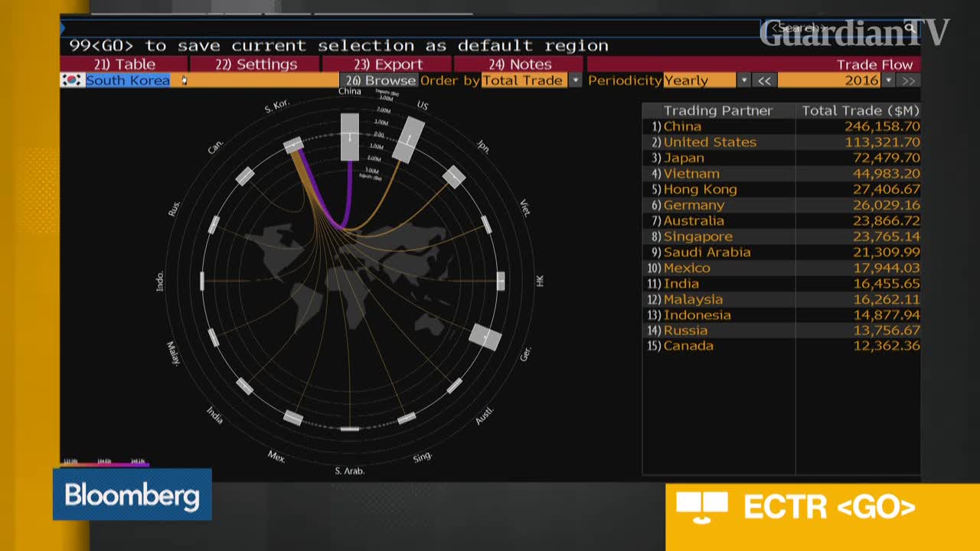
Task: Click the Trade Flow title label
Action: pyautogui.click(x=874, y=64)
